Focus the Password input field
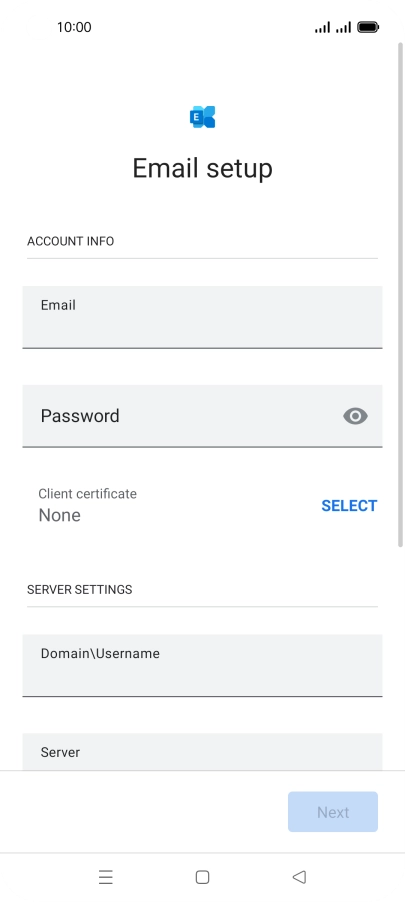Screen dimensions: 405x902 pyautogui.click(x=202, y=416)
